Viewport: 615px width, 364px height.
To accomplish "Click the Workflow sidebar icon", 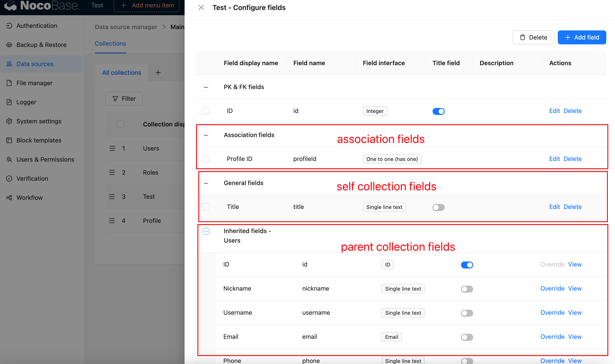I will click(x=9, y=198).
